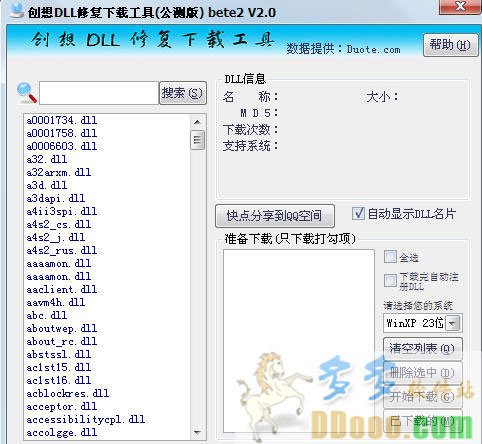Select a32.dll in the list
The width and height of the screenshot is (482, 444).
click(x=47, y=159)
